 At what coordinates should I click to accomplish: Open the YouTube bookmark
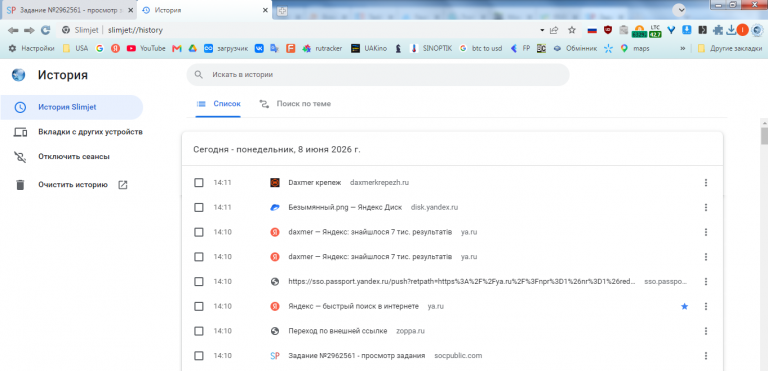(146, 49)
